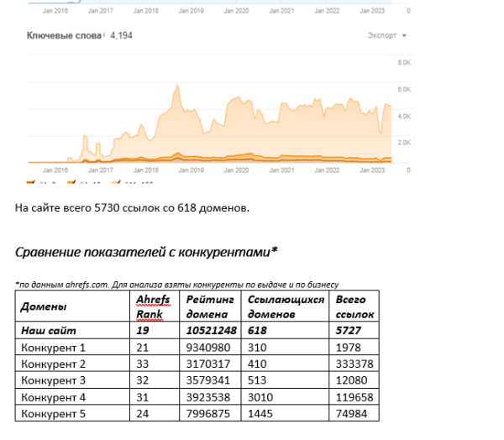
Task: Click the Сравнение показателей с конкурентами heading
Action: click(146, 250)
